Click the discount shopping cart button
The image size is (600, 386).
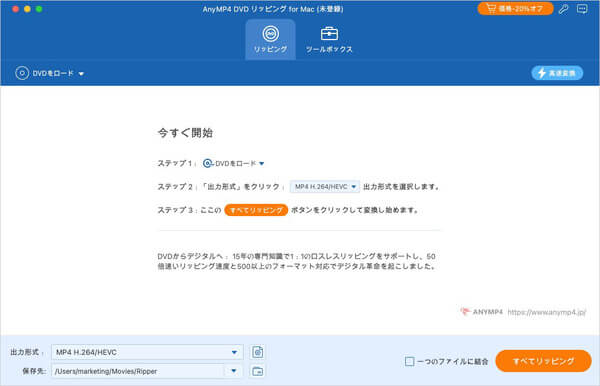[515, 8]
